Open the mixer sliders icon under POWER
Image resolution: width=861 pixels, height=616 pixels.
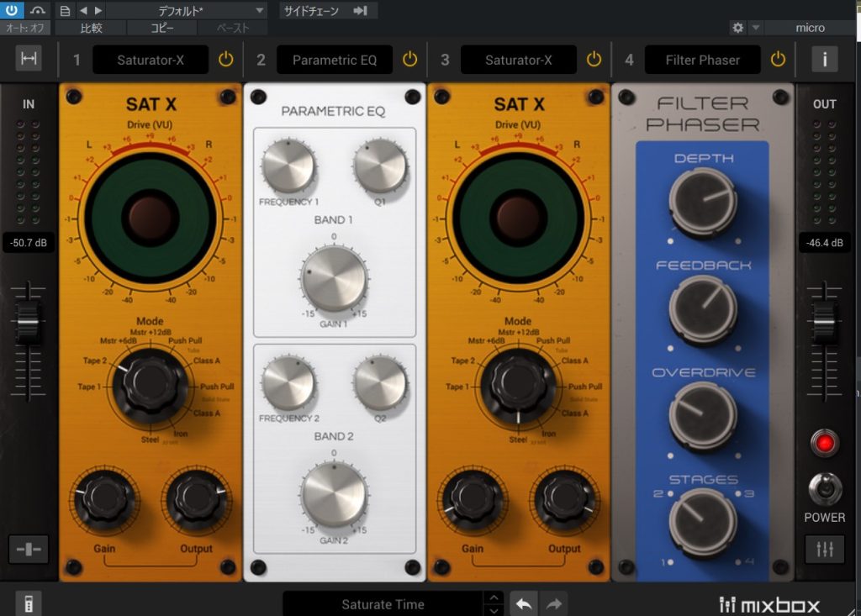(x=824, y=549)
